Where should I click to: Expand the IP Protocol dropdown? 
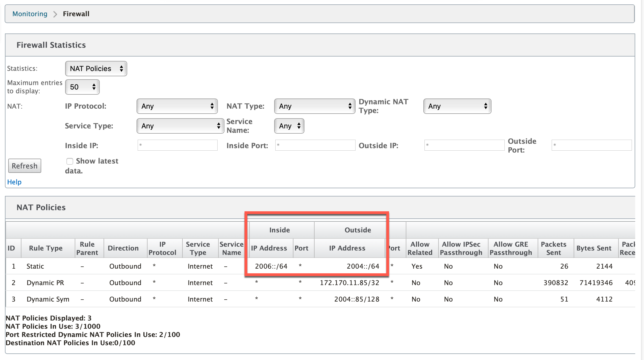click(x=177, y=106)
